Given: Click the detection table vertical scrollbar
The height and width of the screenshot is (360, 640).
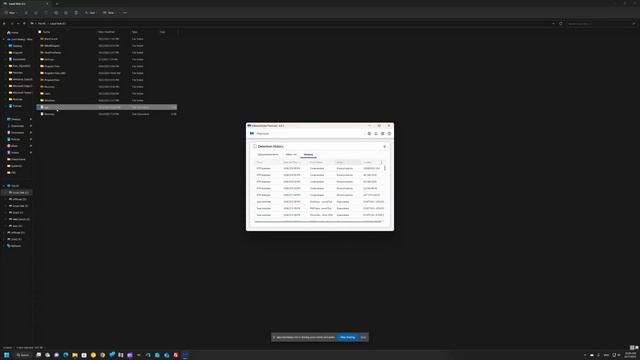Looking at the screenshot, I should (385, 168).
